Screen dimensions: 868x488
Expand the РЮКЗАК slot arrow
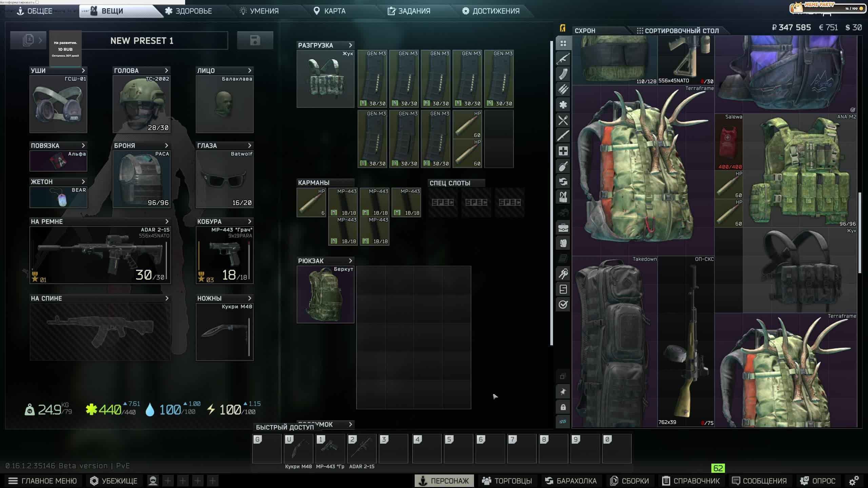point(351,261)
